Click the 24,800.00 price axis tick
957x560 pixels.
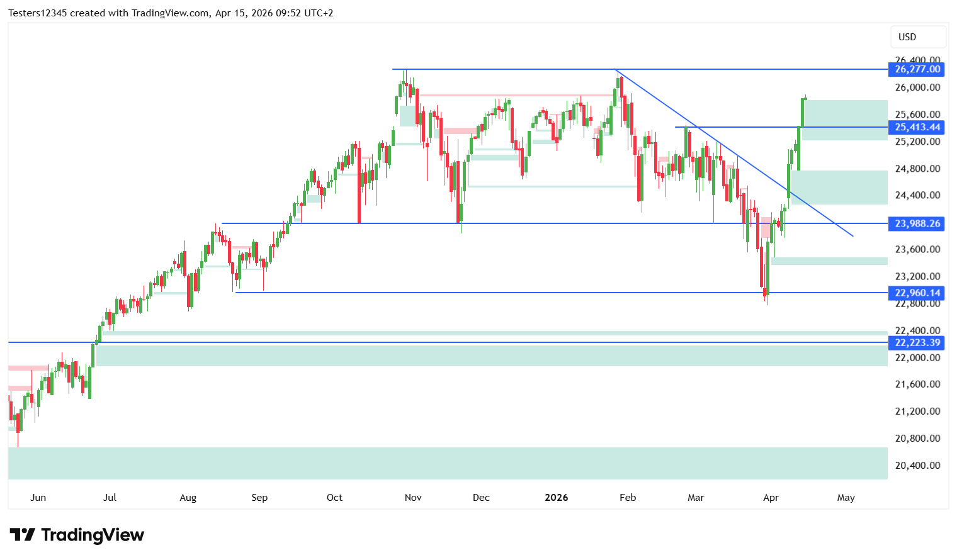pyautogui.click(x=917, y=169)
